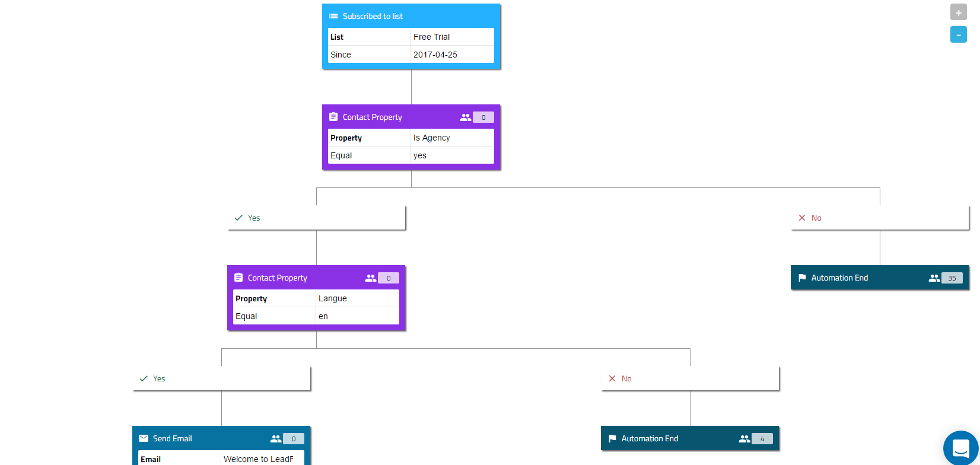980x465 pixels.
Task: Select the Yes branch under Langue property
Action: 221,378
